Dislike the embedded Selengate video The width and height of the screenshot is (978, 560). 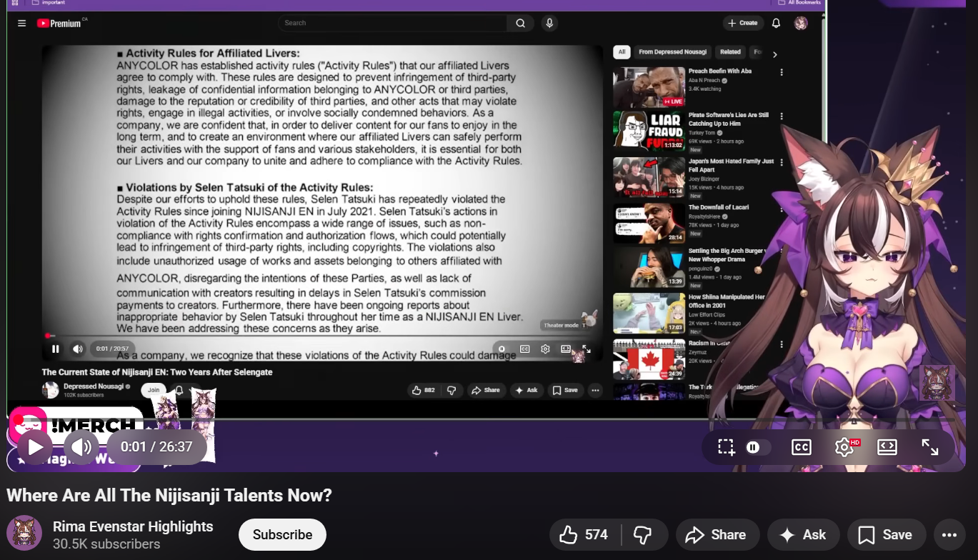[x=451, y=390]
